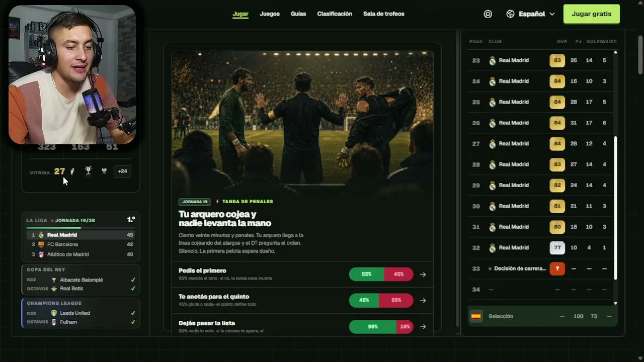Click the Real Madrid crest in age 23 row
644x362 pixels.
pyautogui.click(x=492, y=60)
